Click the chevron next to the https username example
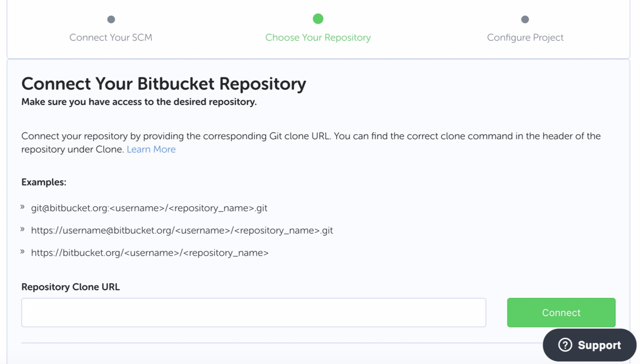The image size is (640, 364). click(23, 230)
